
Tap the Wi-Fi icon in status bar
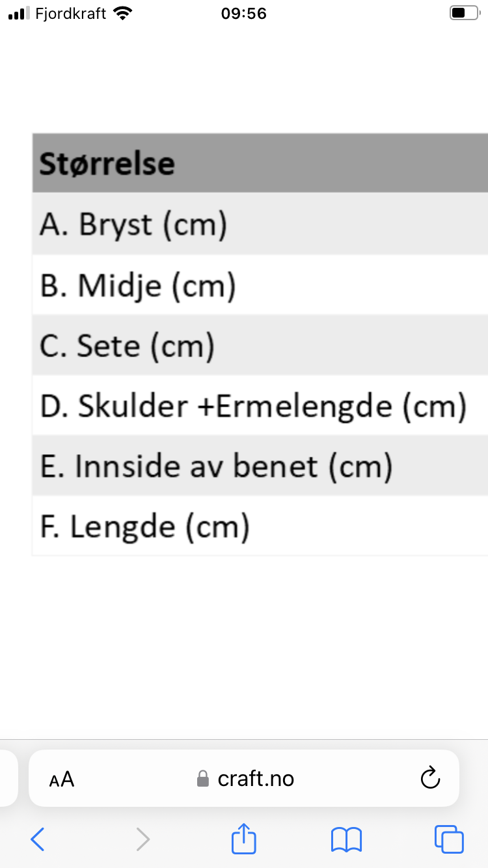121,12
